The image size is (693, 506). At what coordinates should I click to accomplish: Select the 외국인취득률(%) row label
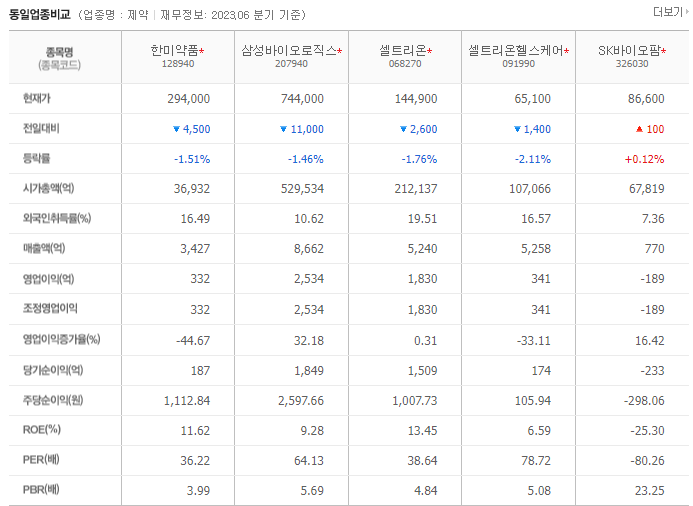click(x=57, y=218)
